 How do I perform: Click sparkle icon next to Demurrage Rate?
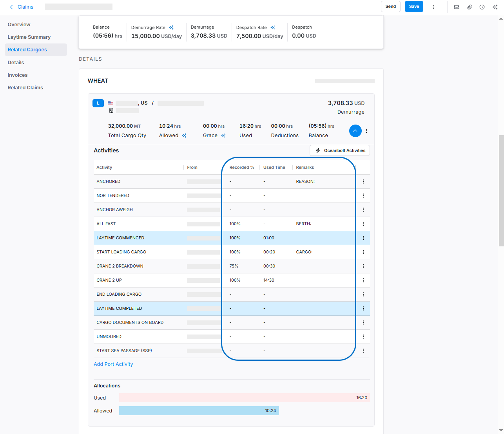tap(171, 27)
